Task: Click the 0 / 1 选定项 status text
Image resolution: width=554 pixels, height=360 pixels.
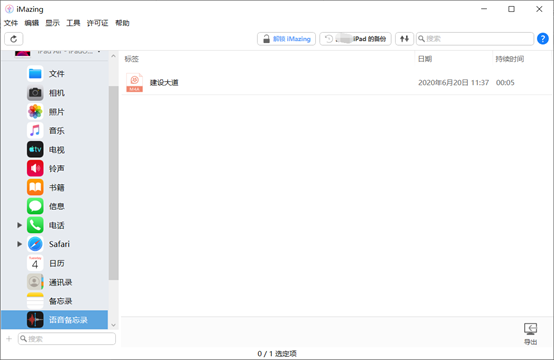Action: pyautogui.click(x=277, y=353)
